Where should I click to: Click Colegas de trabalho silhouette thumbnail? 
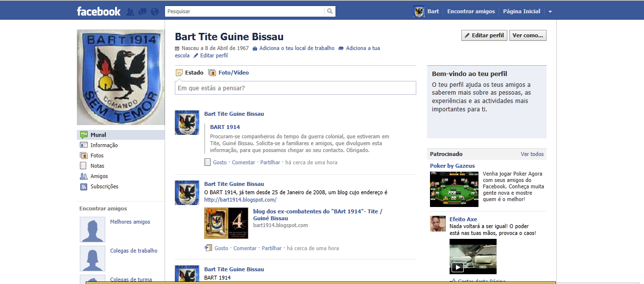tap(93, 258)
